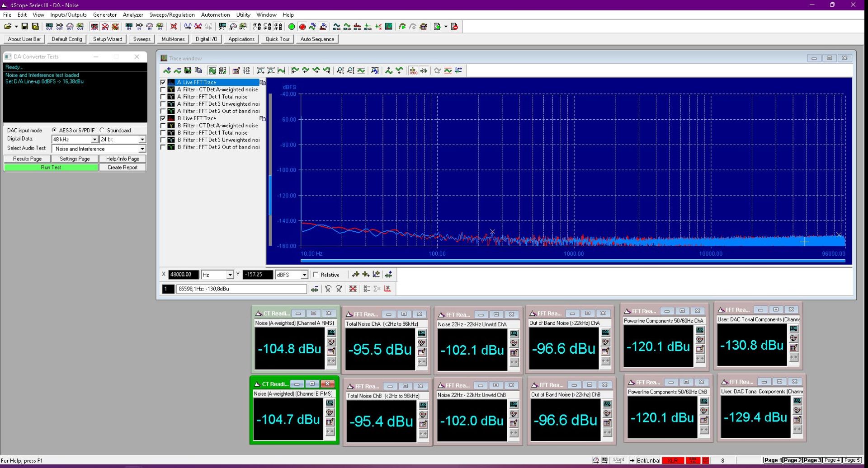Open the Settings Page button

pyautogui.click(x=75, y=159)
